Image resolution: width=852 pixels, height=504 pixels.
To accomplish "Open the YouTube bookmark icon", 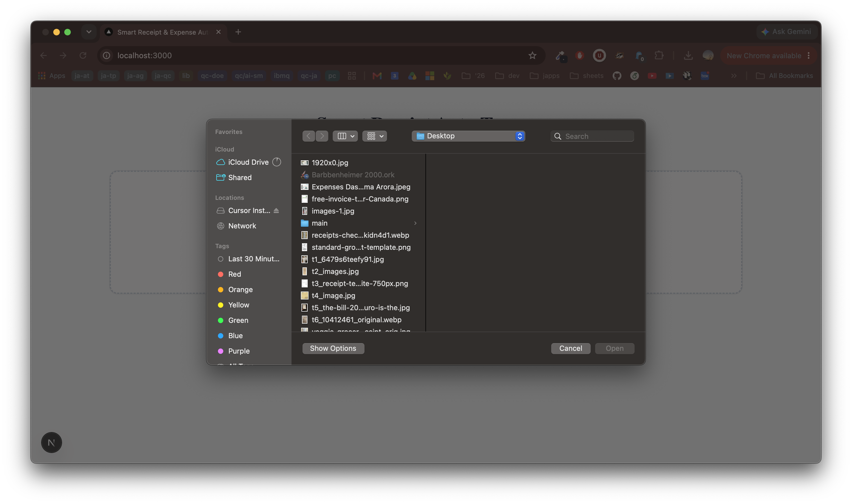I will tap(652, 76).
